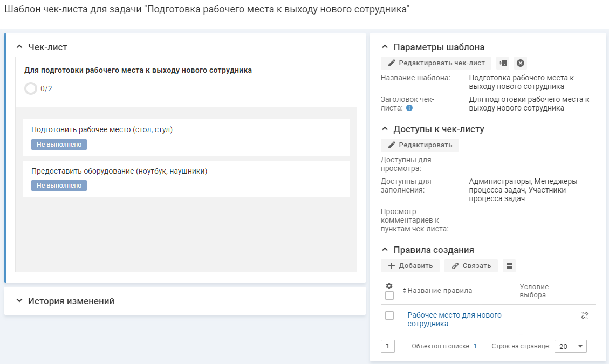
Task: Click the delete template circle-X icon
Action: pos(520,63)
